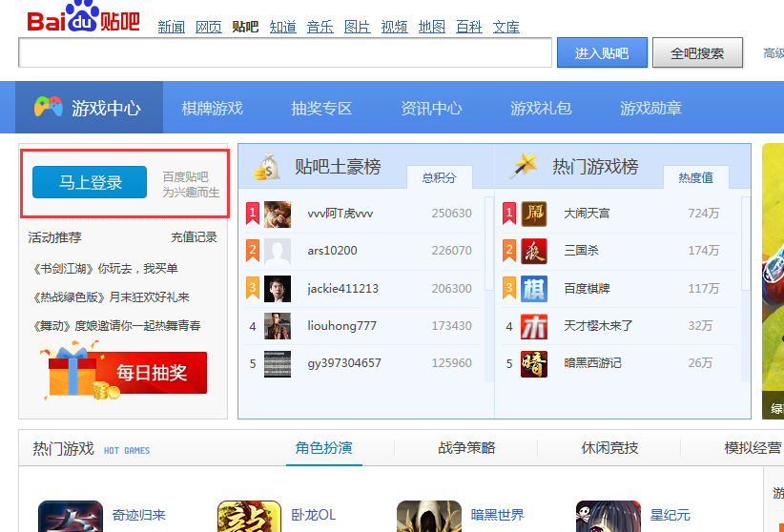
Task: Select the 总积分 tab
Action: pos(440,177)
